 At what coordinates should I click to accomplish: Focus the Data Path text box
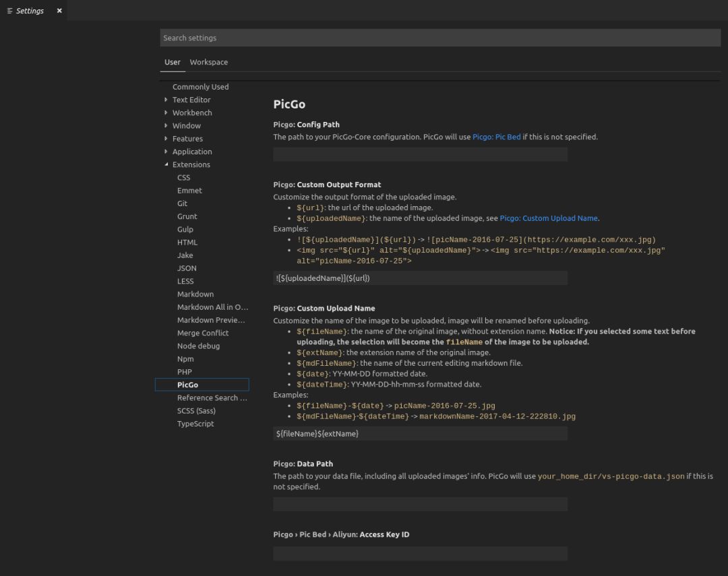pos(420,504)
